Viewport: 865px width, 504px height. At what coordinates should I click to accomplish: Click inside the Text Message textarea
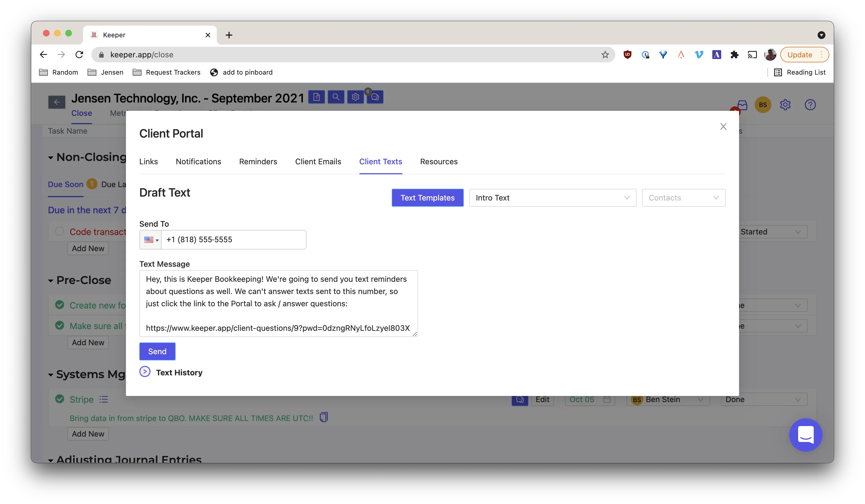(x=278, y=303)
